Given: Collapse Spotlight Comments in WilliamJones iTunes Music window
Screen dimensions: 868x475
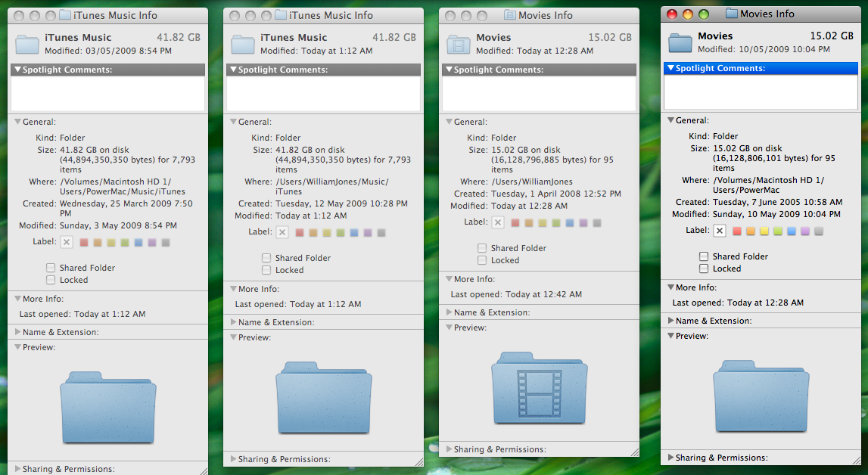Looking at the screenshot, I should (x=234, y=70).
